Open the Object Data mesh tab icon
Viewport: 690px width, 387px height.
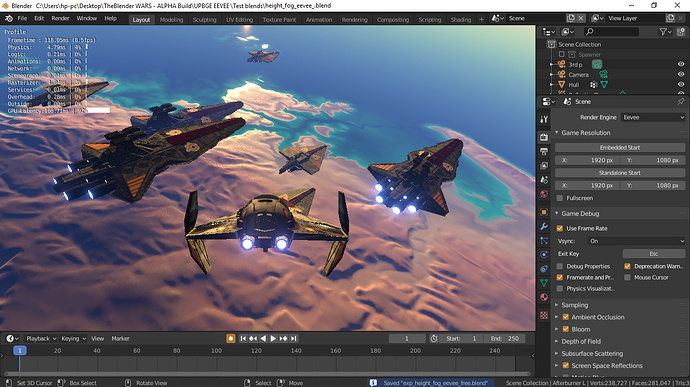point(544,283)
